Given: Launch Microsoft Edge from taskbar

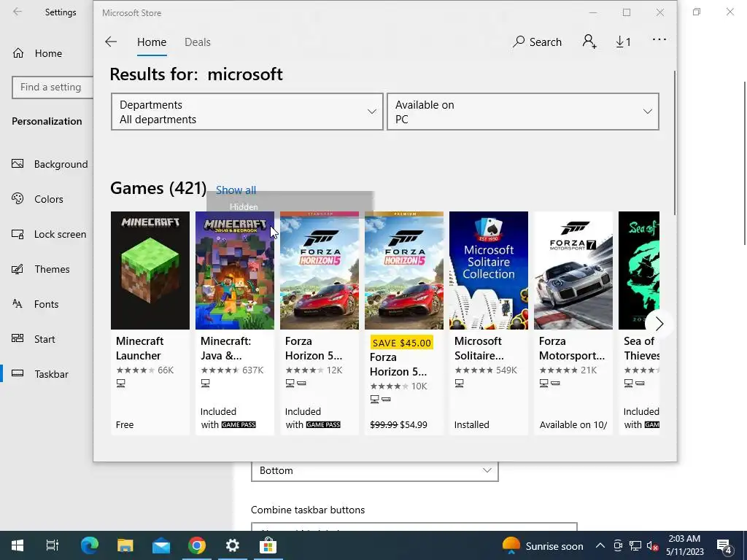Looking at the screenshot, I should tap(89, 545).
